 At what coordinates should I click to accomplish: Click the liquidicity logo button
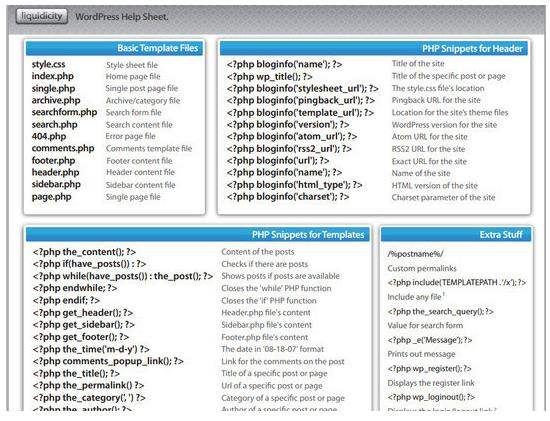pyautogui.click(x=42, y=16)
